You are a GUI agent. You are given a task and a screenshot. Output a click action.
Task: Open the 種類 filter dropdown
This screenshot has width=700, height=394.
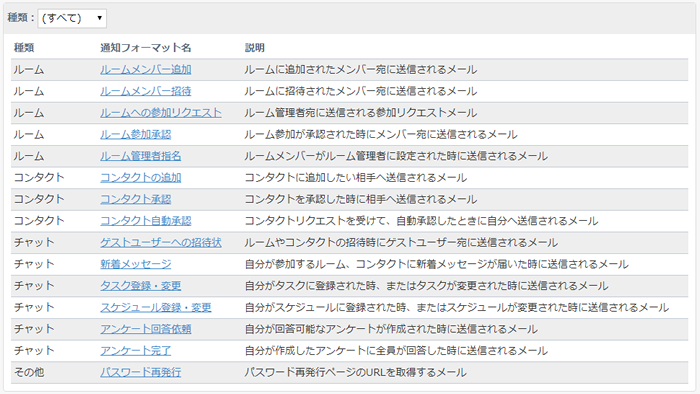(72, 18)
